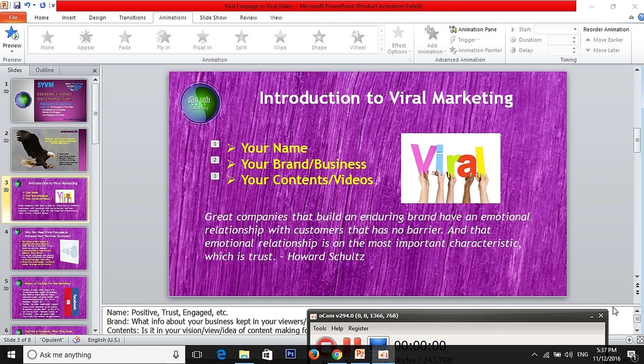
Task: Click the microphone icon in Cortana search
Action: tap(176, 355)
